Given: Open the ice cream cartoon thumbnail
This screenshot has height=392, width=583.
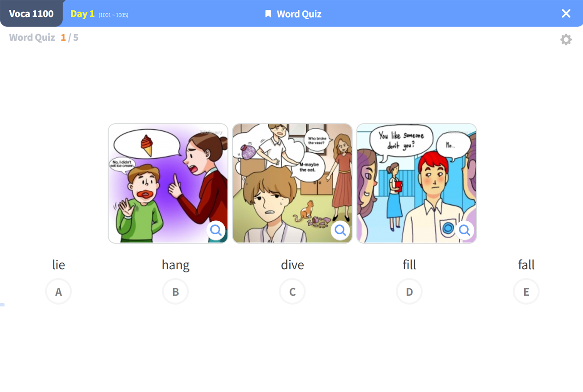Looking at the screenshot, I should click(x=168, y=184).
